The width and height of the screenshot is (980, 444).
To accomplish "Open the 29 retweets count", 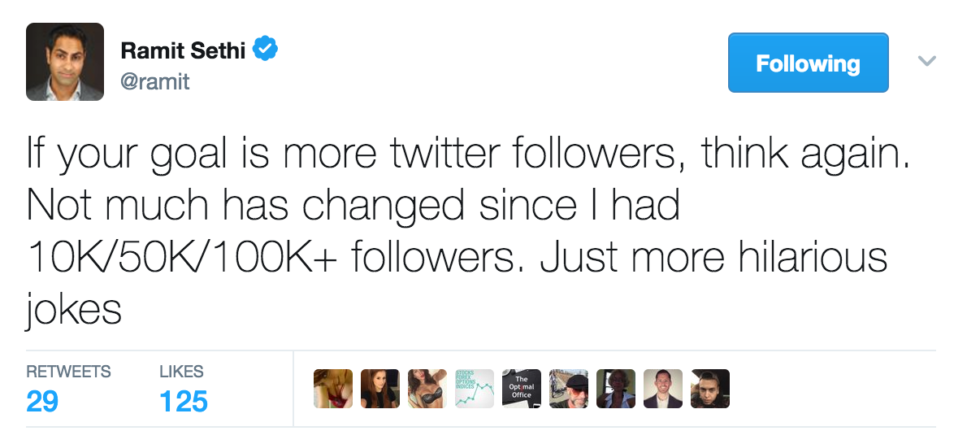I will click(x=42, y=401).
